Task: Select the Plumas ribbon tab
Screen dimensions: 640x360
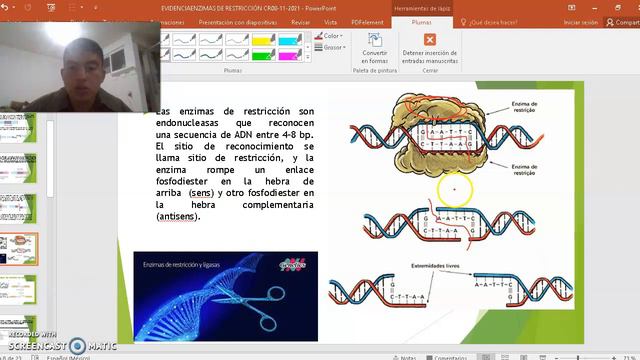Action: [422, 22]
